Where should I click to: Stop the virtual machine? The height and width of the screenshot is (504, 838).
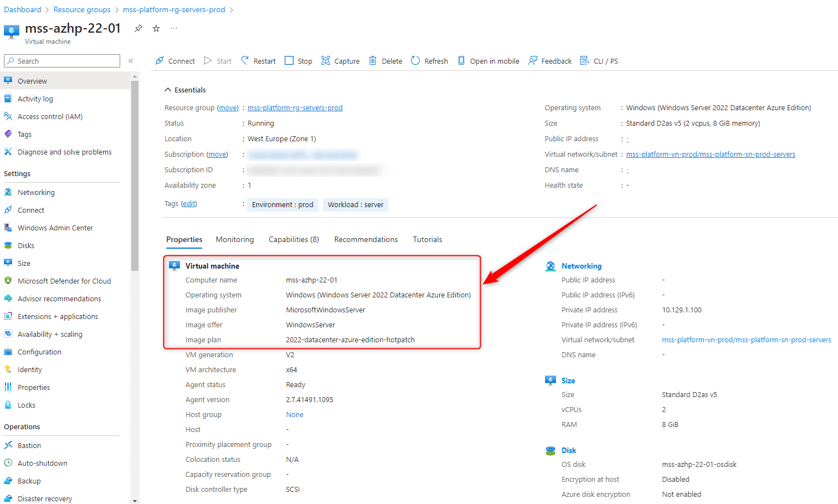point(299,61)
